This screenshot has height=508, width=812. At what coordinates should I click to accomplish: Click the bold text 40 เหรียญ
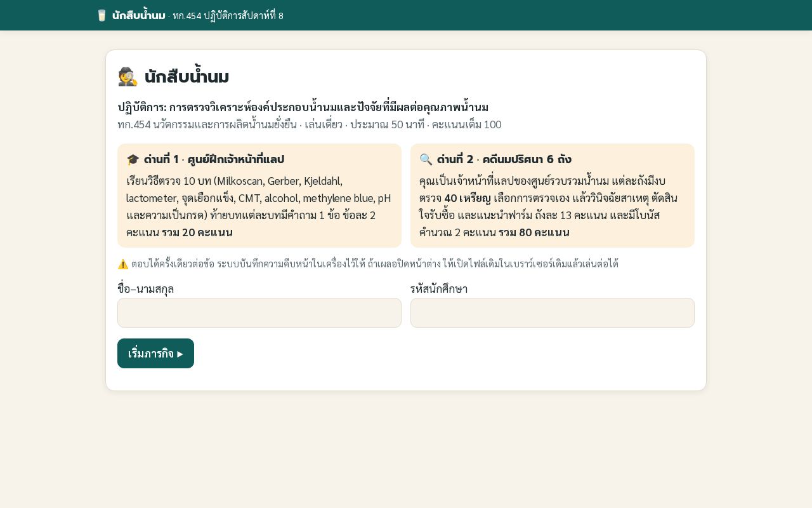(x=468, y=198)
